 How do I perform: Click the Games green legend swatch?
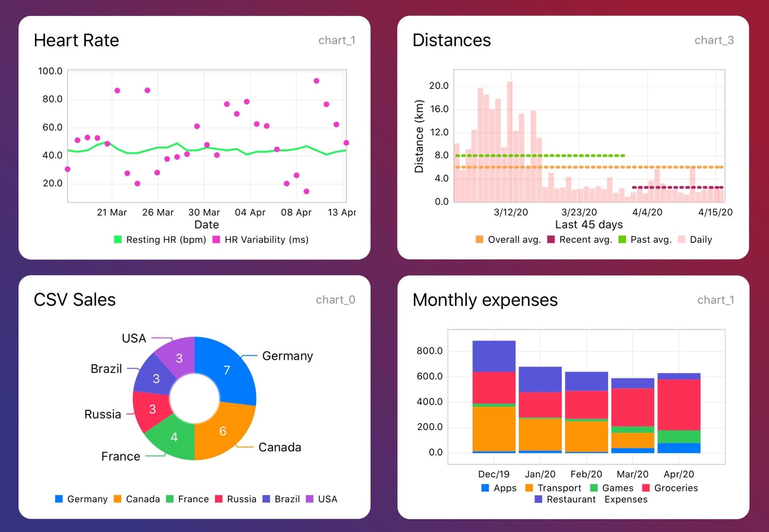pos(594,488)
